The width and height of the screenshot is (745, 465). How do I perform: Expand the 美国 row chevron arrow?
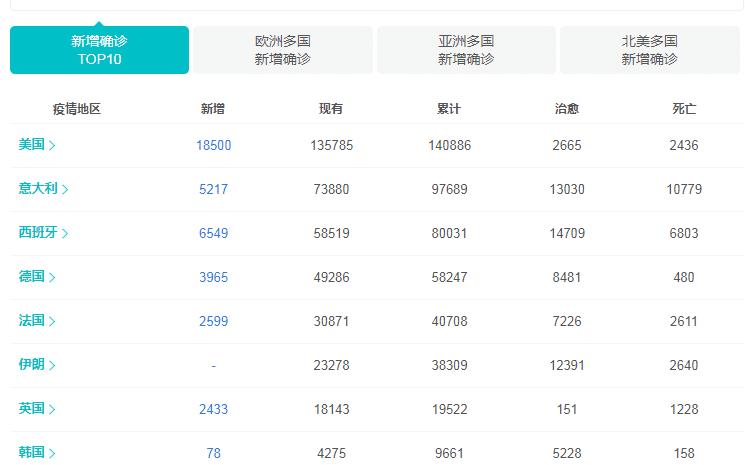coord(52,146)
